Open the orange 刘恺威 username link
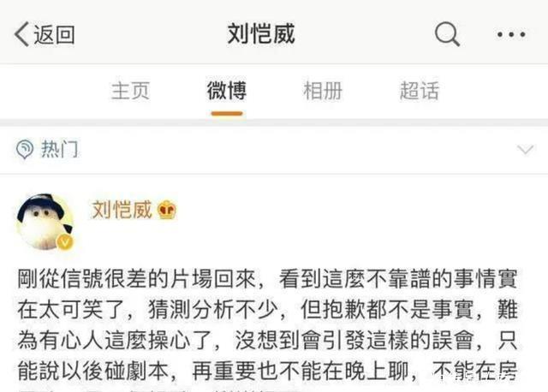The image size is (548, 392). (122, 210)
